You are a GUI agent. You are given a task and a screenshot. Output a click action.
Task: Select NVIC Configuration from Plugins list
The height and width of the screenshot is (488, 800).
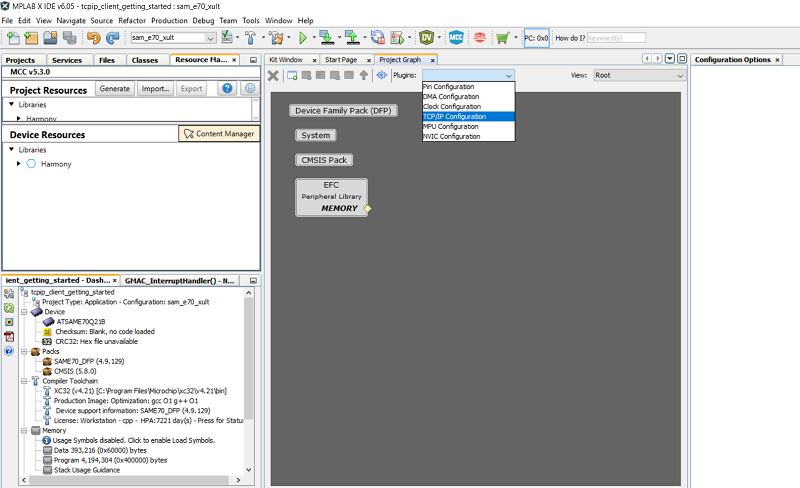[x=468, y=136]
